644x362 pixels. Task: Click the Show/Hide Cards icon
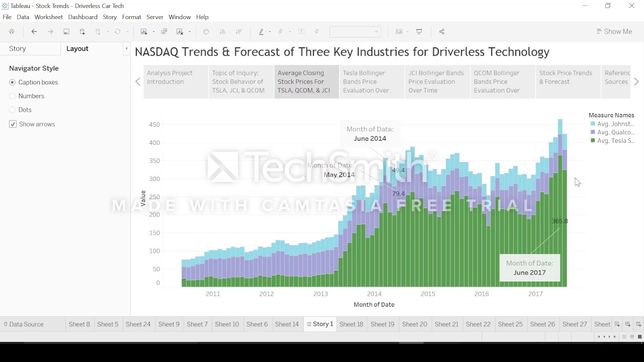(399, 32)
